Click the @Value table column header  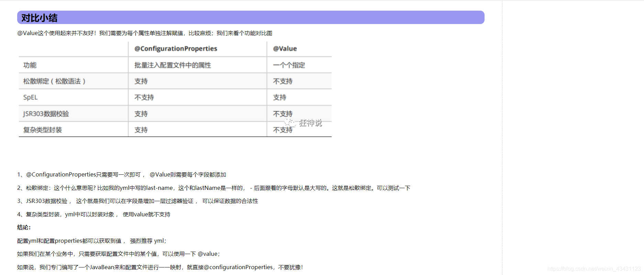pyautogui.click(x=285, y=49)
